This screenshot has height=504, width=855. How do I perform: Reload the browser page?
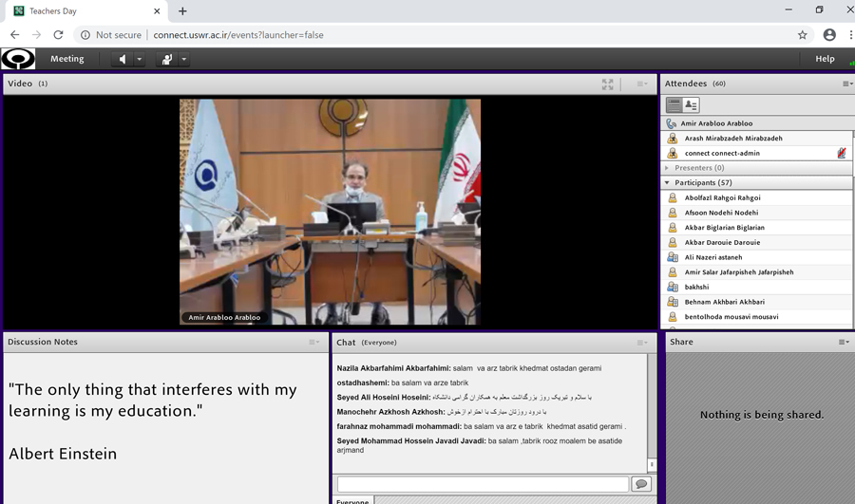[58, 35]
